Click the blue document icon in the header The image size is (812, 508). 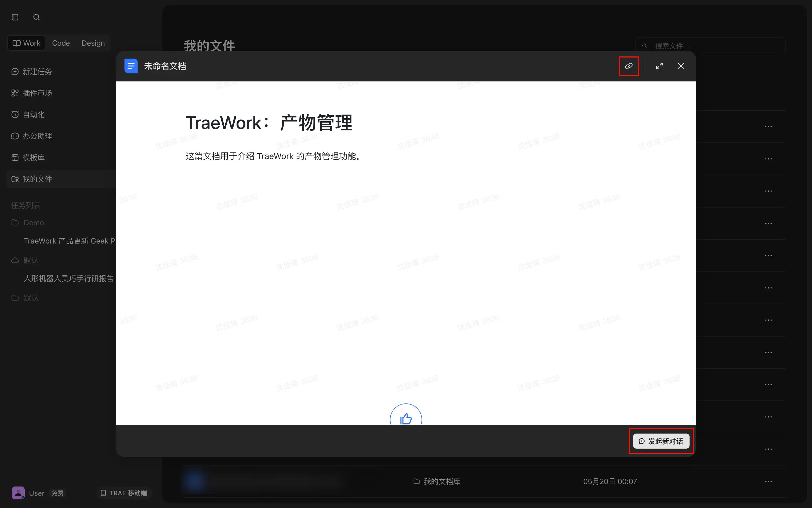pyautogui.click(x=131, y=66)
